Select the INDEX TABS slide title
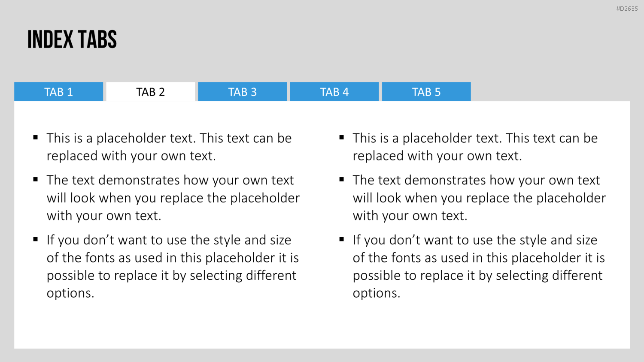The image size is (644, 362). [x=72, y=39]
